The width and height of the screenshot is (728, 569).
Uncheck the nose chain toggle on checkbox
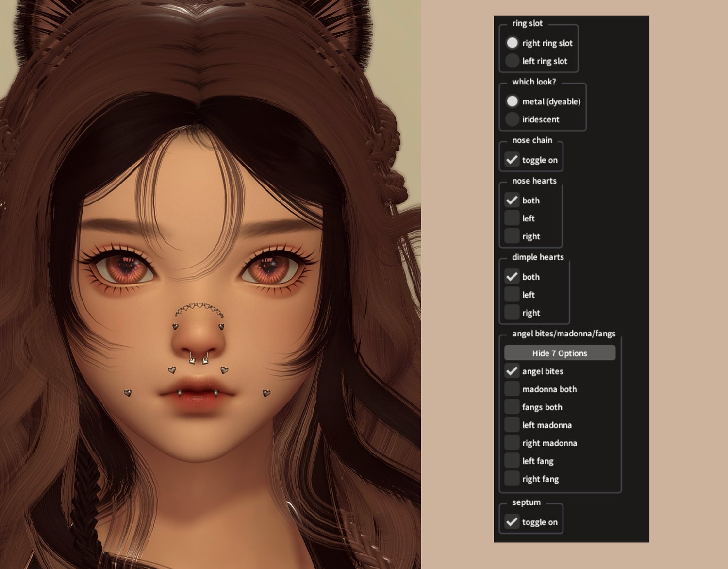(512, 160)
